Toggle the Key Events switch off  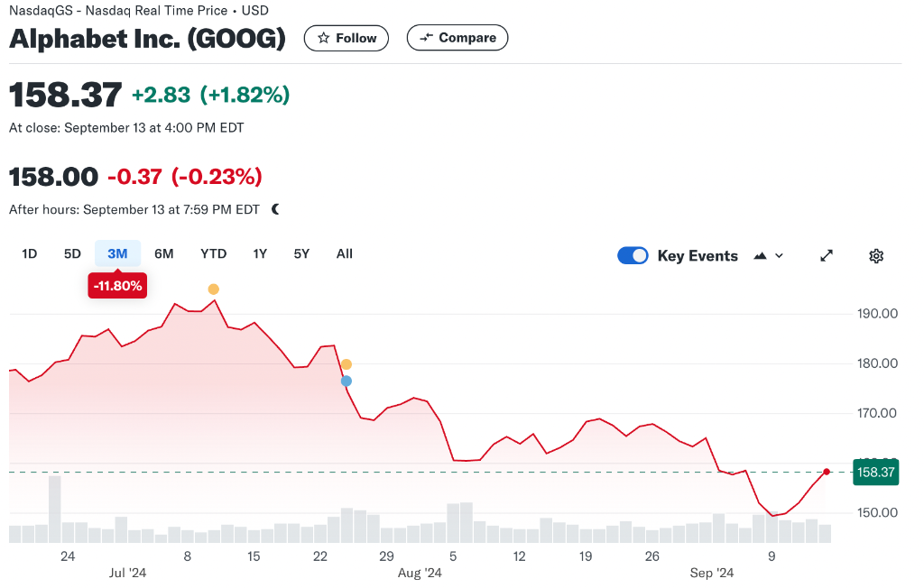pyautogui.click(x=633, y=256)
